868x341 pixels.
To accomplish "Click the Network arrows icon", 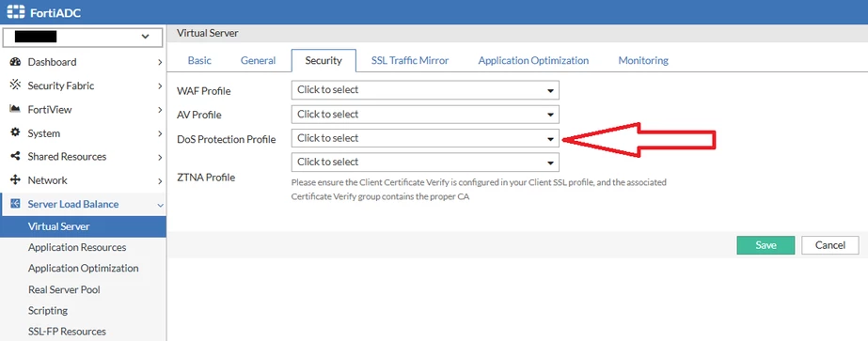I will (15, 180).
